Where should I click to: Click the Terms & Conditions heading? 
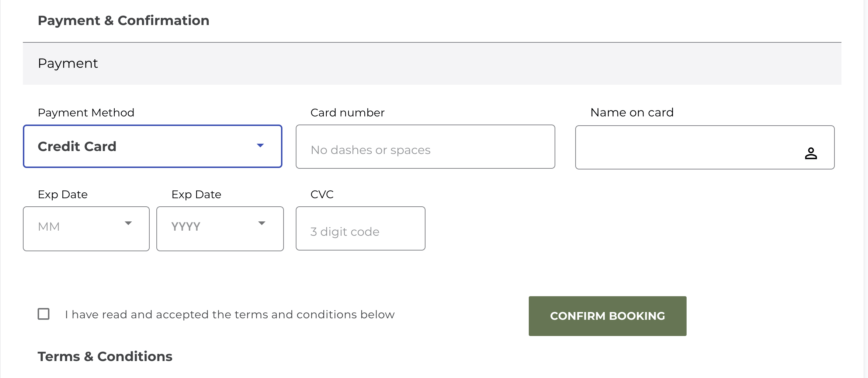(105, 356)
